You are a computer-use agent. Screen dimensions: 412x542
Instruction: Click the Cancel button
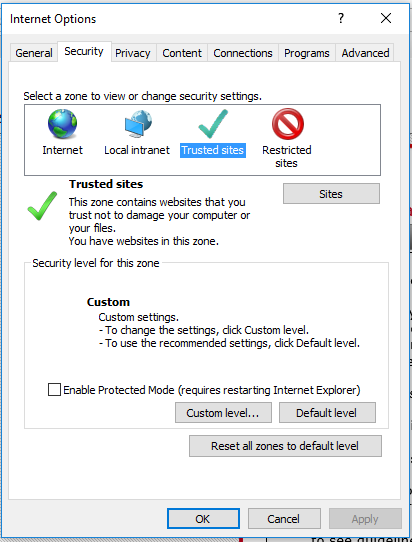tap(284, 518)
